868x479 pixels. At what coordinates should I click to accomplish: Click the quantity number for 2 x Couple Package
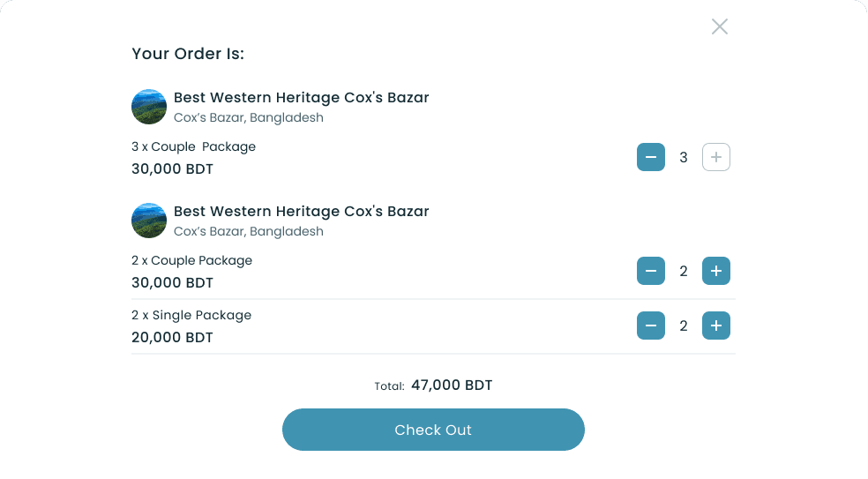pos(684,272)
